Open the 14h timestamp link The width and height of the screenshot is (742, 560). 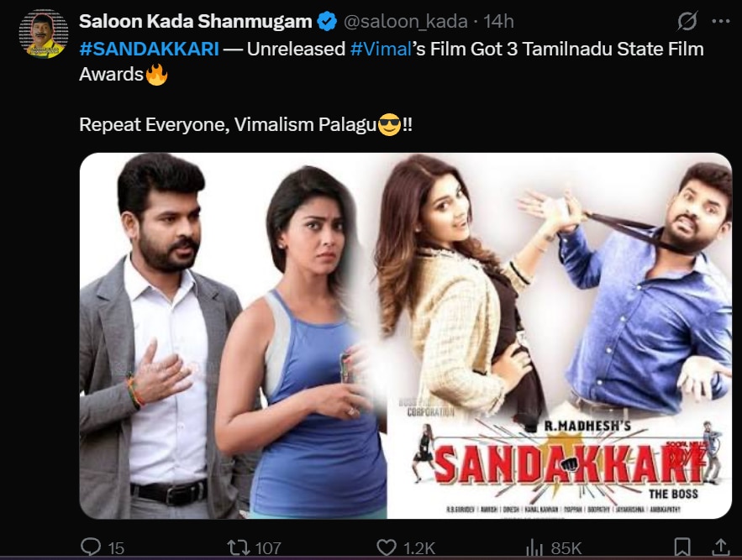point(498,21)
